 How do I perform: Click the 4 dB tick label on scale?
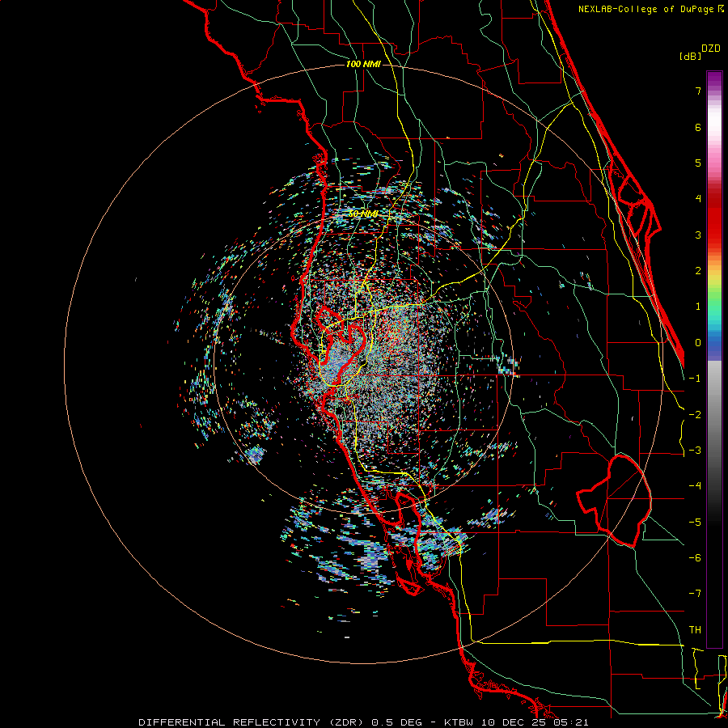[x=698, y=199]
